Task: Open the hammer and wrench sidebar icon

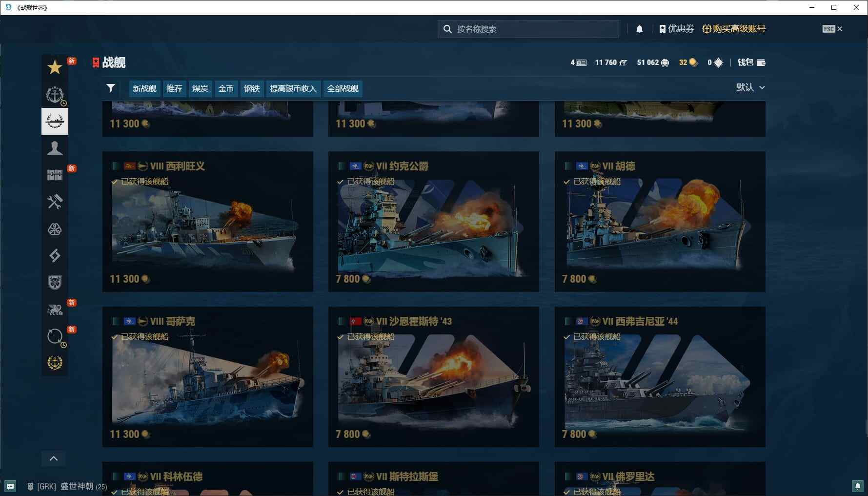Action: pyautogui.click(x=55, y=202)
